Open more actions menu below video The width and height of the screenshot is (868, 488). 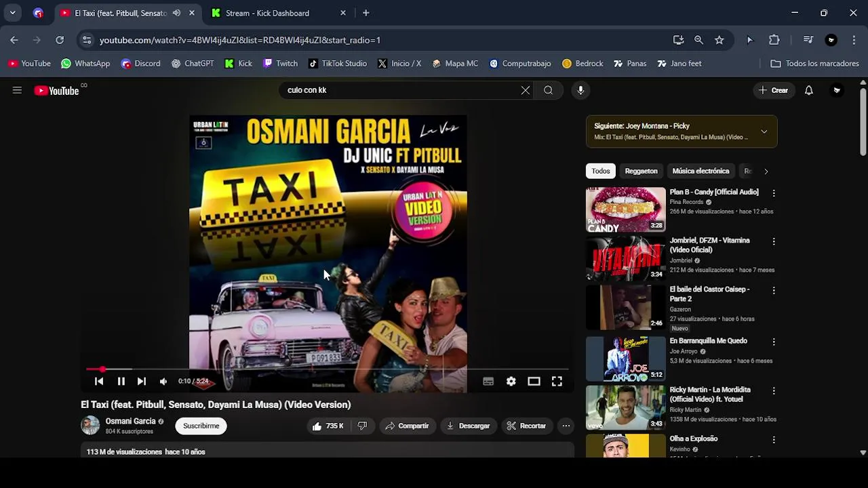566,426
